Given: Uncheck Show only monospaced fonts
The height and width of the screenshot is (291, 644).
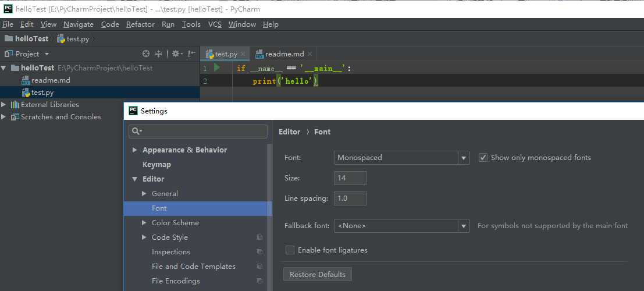Looking at the screenshot, I should click(483, 157).
